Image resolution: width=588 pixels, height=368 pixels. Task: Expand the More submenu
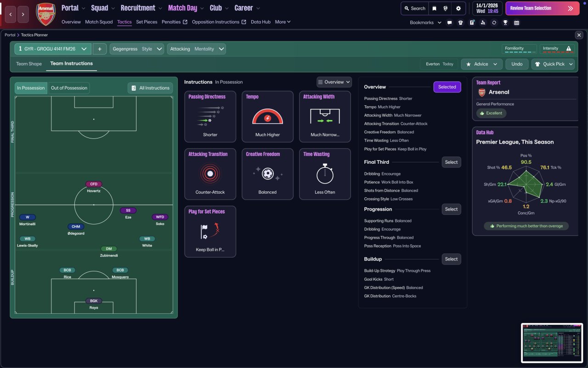(x=283, y=22)
